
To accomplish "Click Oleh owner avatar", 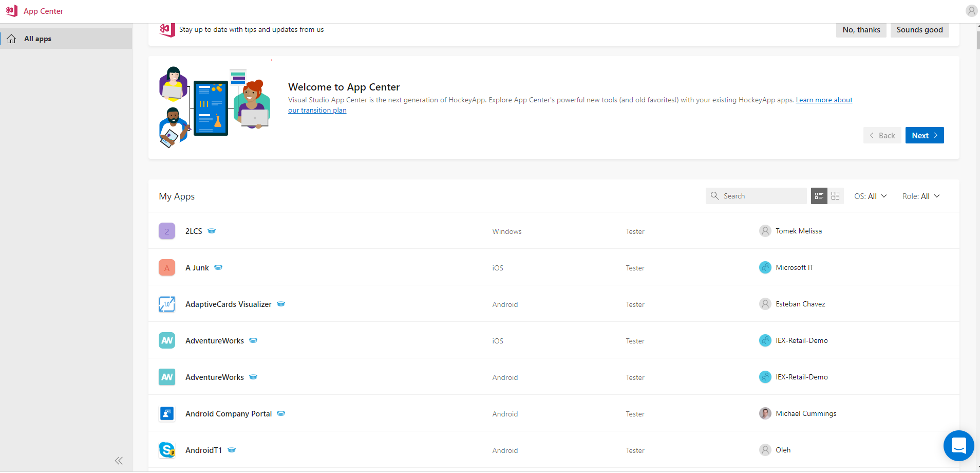I will click(765, 450).
